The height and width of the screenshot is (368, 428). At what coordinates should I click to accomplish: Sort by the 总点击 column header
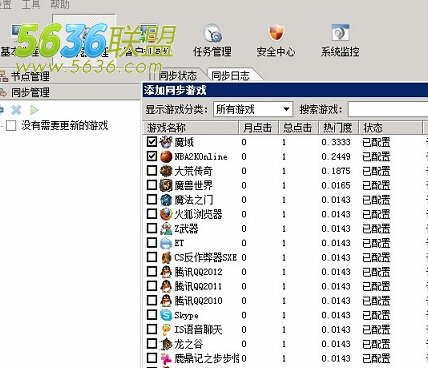coord(299,128)
